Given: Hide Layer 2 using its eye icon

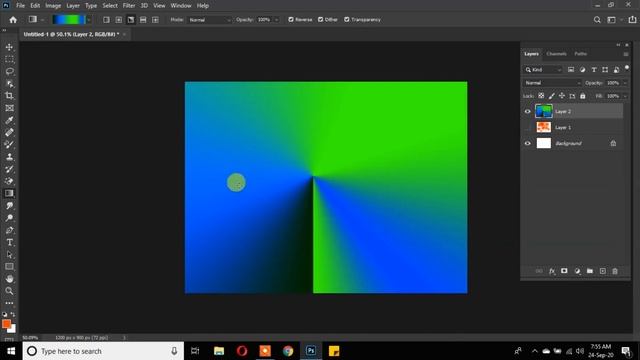Looking at the screenshot, I should point(527,111).
